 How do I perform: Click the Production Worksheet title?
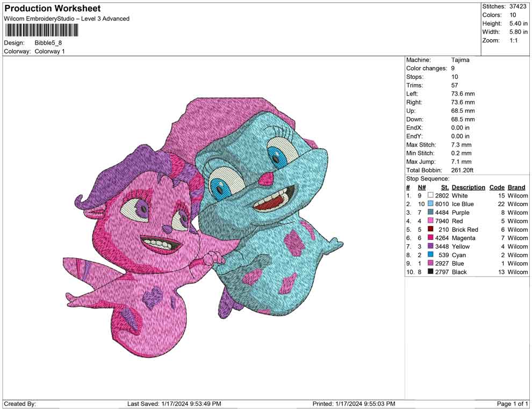click(x=52, y=9)
